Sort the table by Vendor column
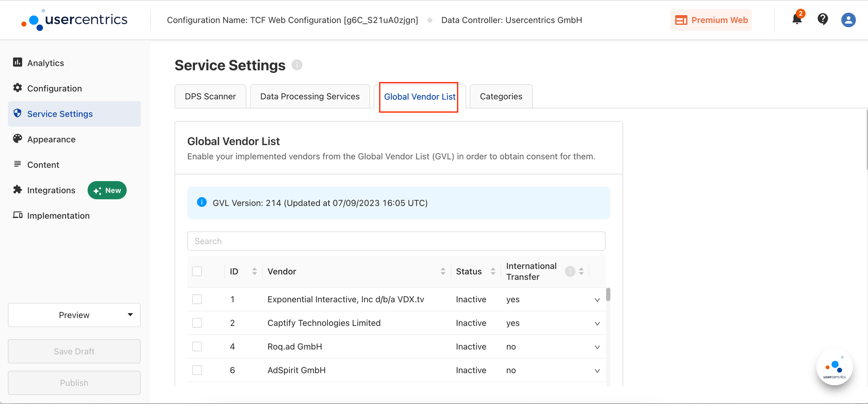This screenshot has width=868, height=404. click(443, 271)
